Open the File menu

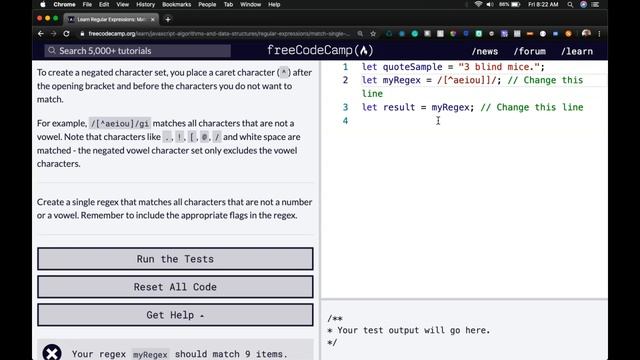[x=87, y=4]
